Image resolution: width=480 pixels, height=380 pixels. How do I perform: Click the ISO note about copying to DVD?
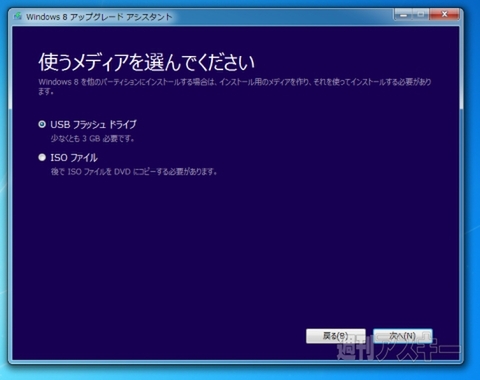click(x=134, y=172)
